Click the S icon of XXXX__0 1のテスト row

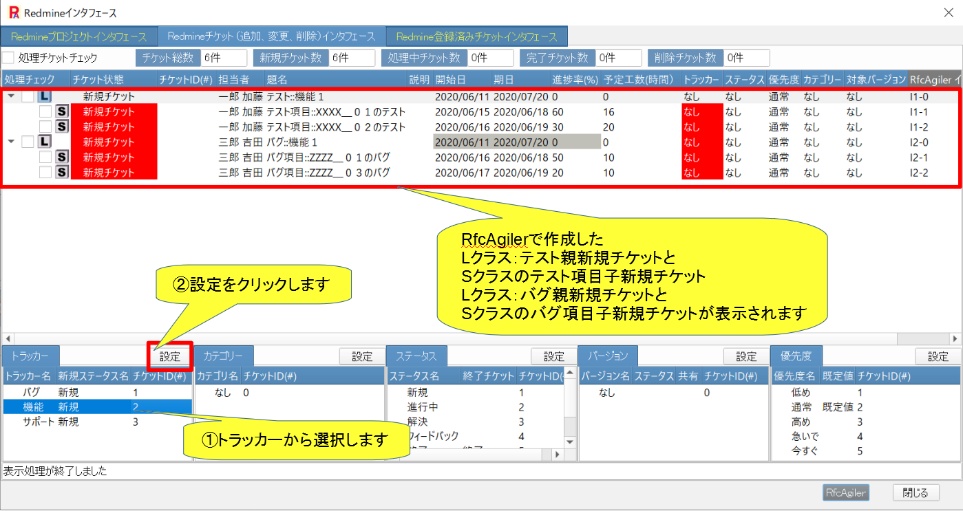pyautogui.click(x=61, y=112)
